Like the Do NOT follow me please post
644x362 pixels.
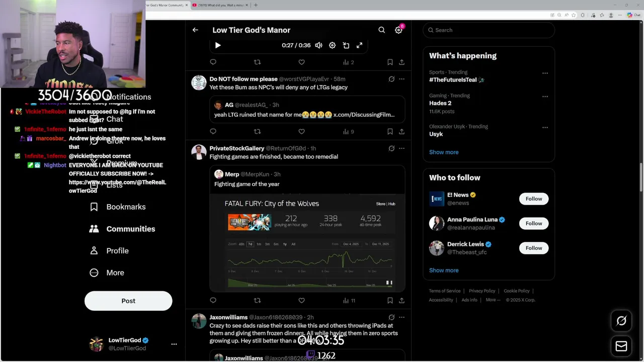pyautogui.click(x=301, y=132)
